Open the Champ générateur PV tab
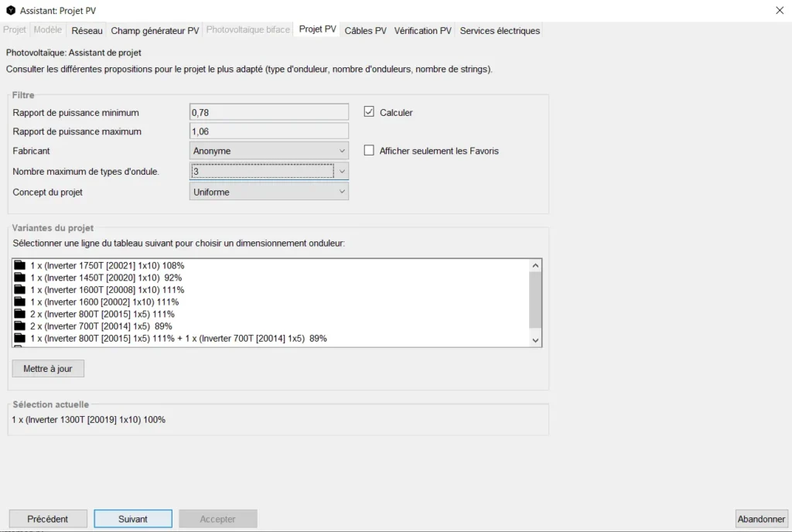 click(x=155, y=31)
